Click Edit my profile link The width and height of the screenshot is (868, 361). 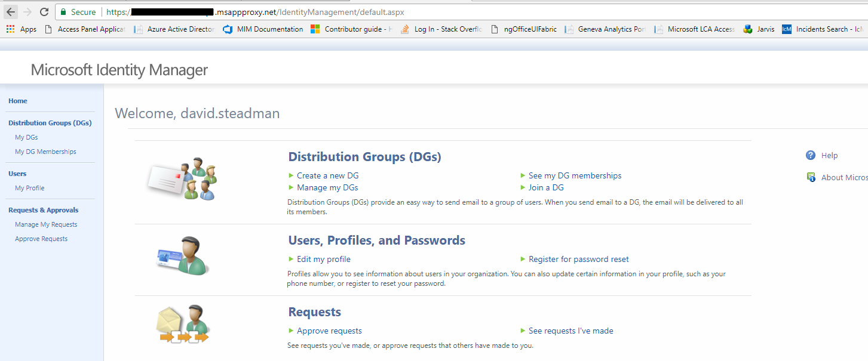[324, 259]
